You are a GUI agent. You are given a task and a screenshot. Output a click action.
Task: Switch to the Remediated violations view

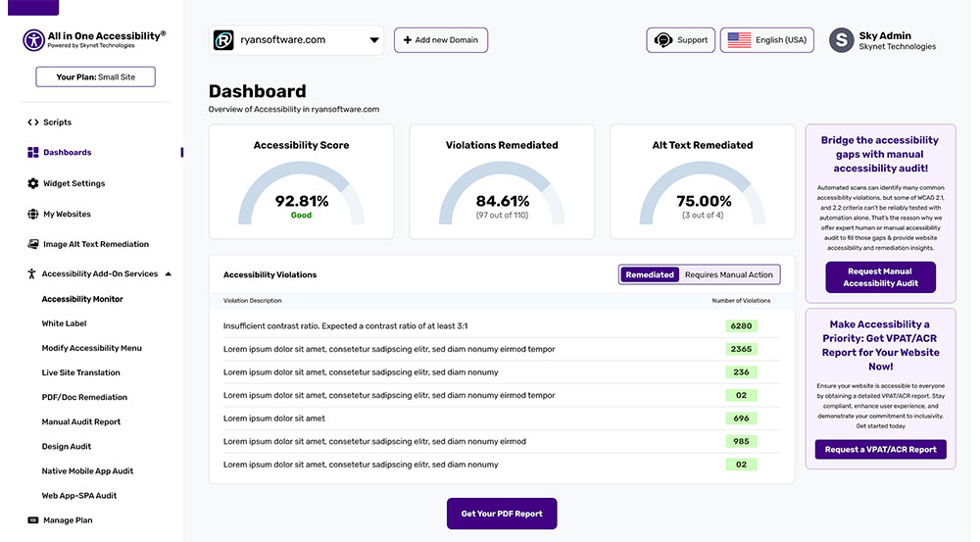(650, 274)
